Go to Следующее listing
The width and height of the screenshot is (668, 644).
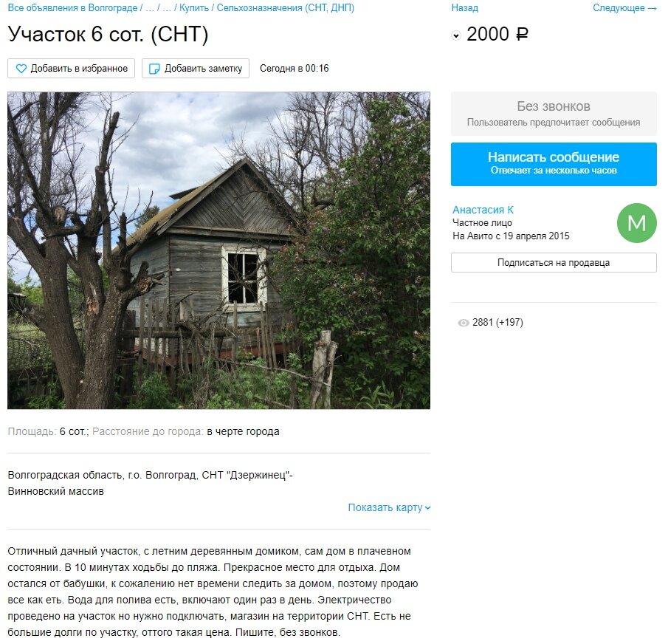tap(624, 7)
